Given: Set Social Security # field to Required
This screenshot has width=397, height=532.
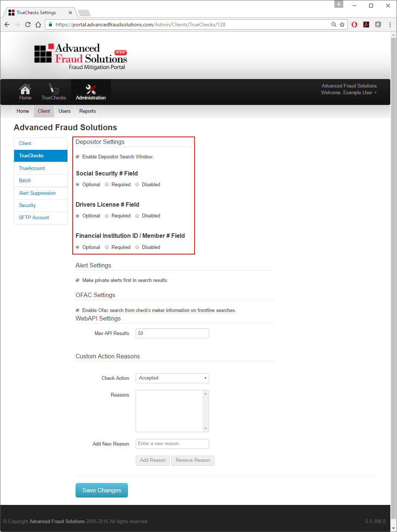Looking at the screenshot, I should tap(107, 184).
